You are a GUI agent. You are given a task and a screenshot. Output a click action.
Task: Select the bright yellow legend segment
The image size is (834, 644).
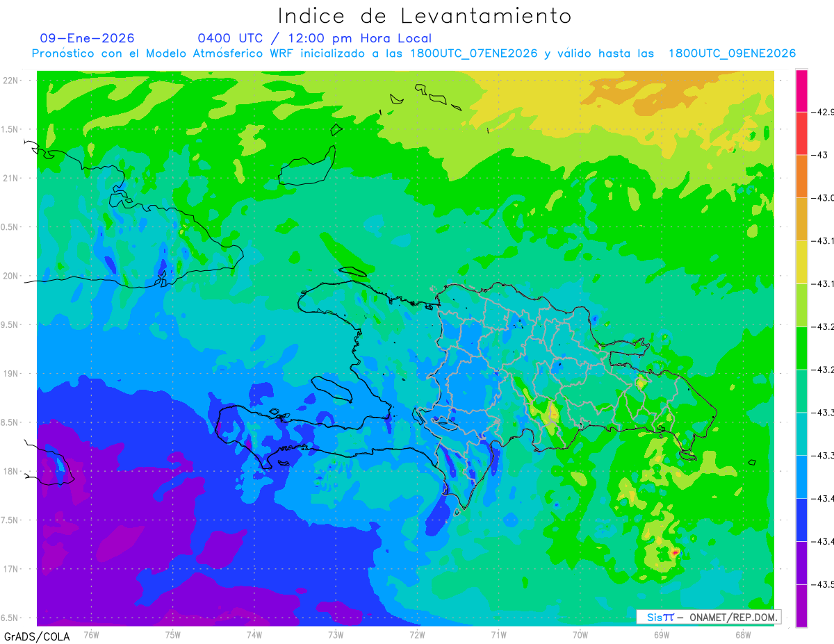[x=801, y=262]
